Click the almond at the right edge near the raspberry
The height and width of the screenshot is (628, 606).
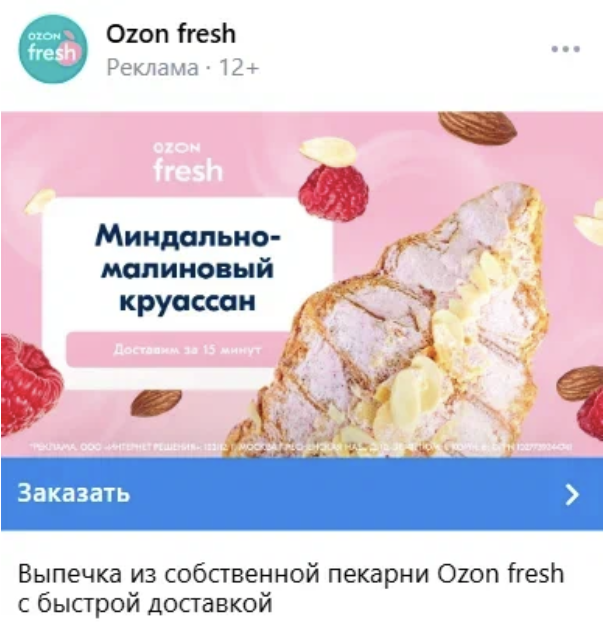point(580,383)
